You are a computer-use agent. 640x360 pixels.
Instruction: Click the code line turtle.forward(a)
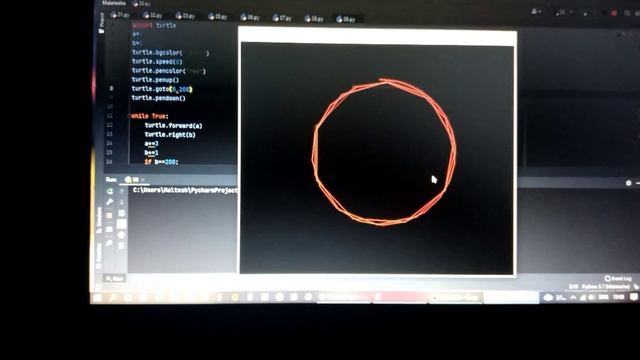pos(173,126)
